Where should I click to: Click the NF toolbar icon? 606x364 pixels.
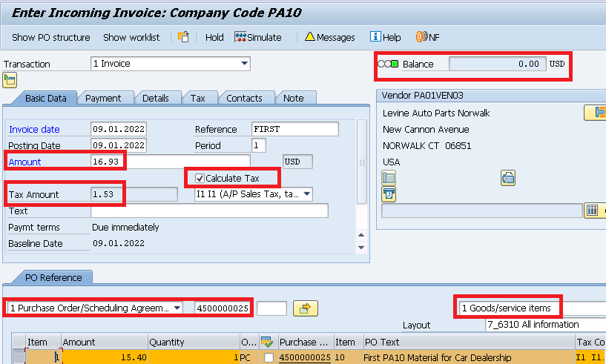pyautogui.click(x=427, y=37)
